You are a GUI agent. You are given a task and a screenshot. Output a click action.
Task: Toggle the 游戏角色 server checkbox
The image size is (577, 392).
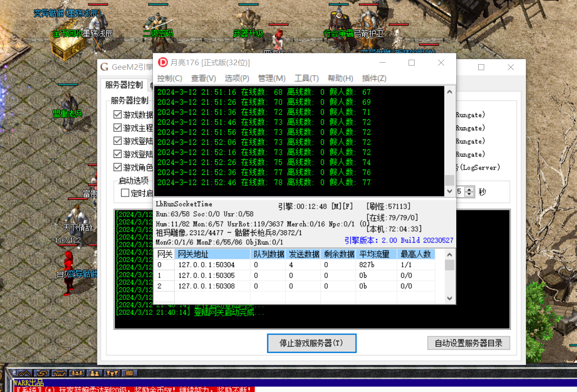tap(118, 167)
